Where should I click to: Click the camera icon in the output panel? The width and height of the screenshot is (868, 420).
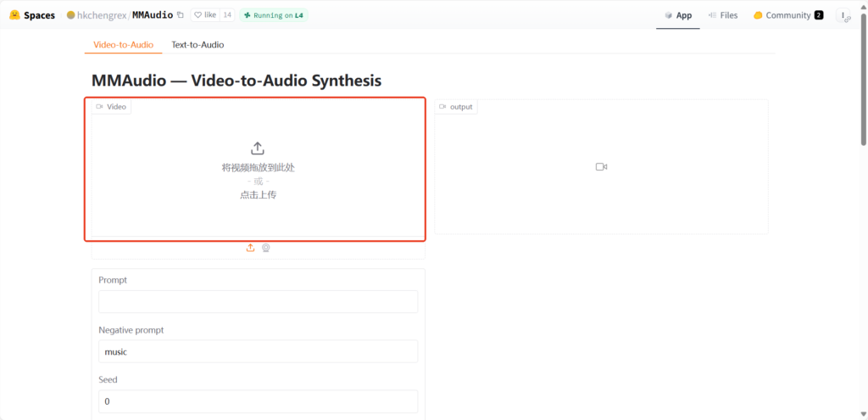[601, 167]
